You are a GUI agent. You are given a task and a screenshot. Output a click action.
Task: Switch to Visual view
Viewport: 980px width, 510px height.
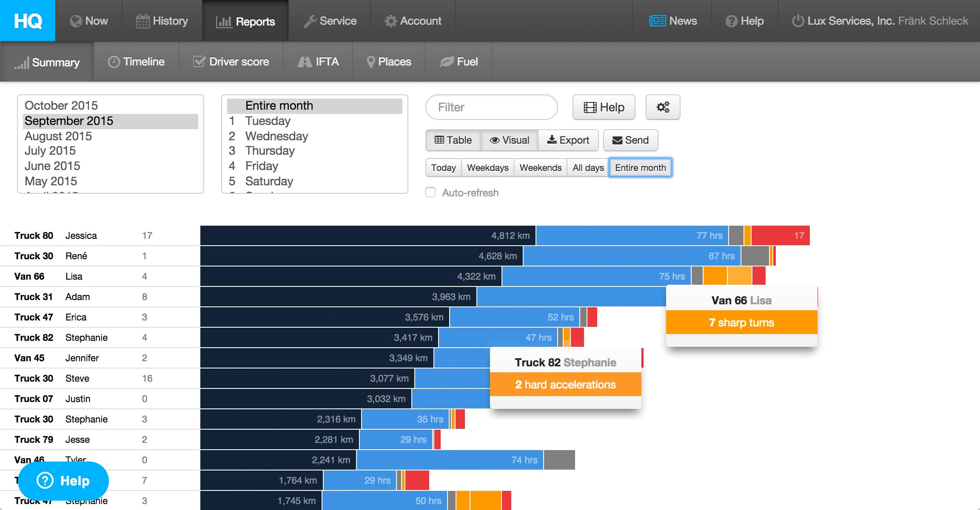510,140
